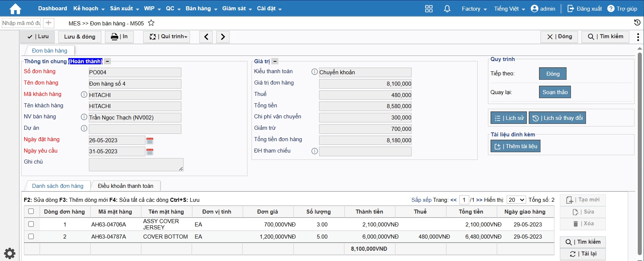Switch to Danh sách đơn hàng tab

pyautogui.click(x=58, y=186)
